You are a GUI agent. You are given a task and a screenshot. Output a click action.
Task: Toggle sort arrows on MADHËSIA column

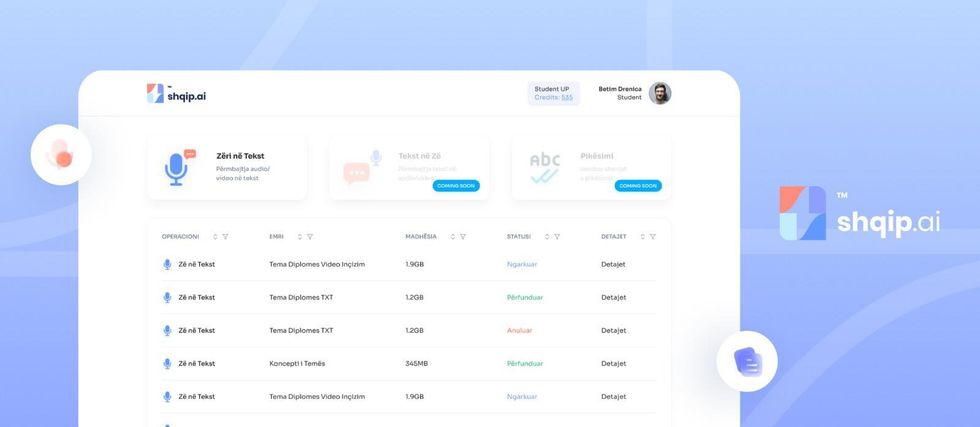(x=452, y=237)
